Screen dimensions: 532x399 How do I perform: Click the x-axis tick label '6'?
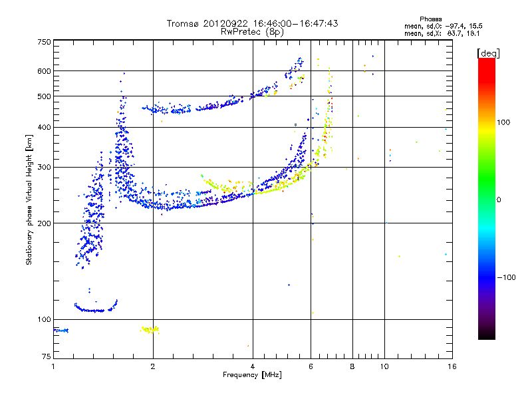[x=311, y=366]
